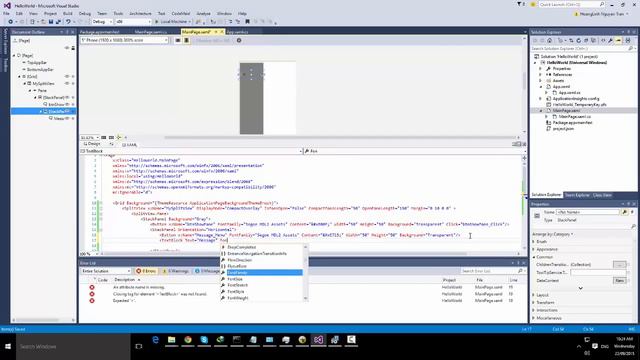This screenshot has width=640, height=360.
Task: Toggle Errors filter in Error List
Action: (x=146, y=271)
